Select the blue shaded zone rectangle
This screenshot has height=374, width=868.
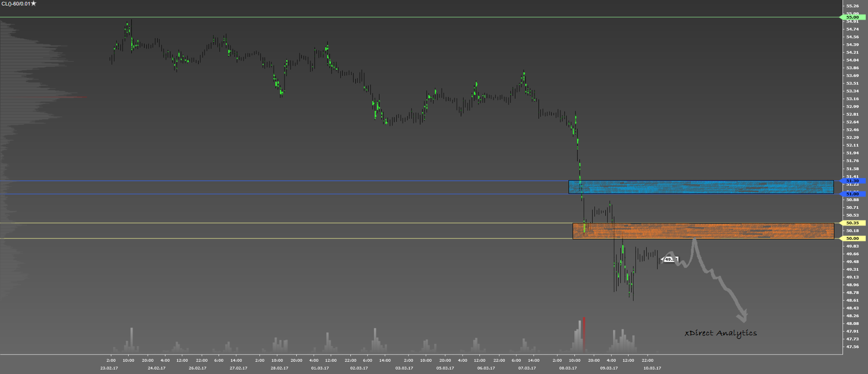(x=701, y=187)
